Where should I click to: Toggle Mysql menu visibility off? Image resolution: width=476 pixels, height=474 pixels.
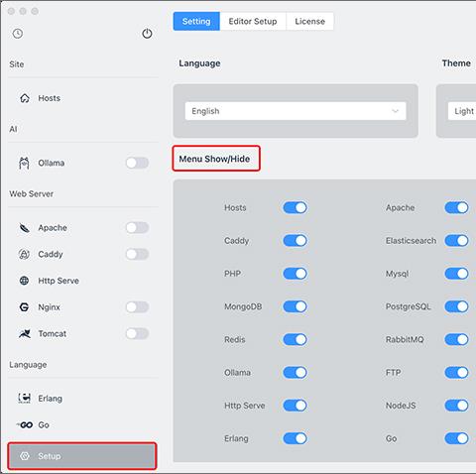457,274
